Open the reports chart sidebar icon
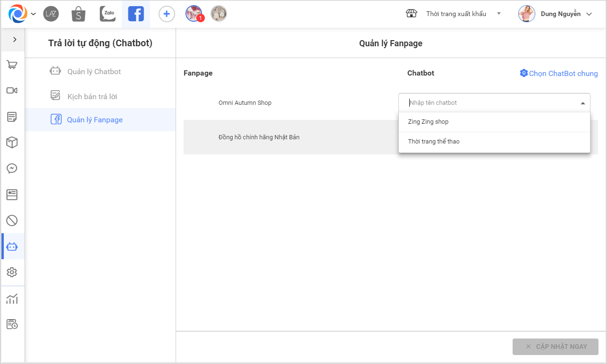This screenshot has width=607, height=364. click(x=12, y=299)
